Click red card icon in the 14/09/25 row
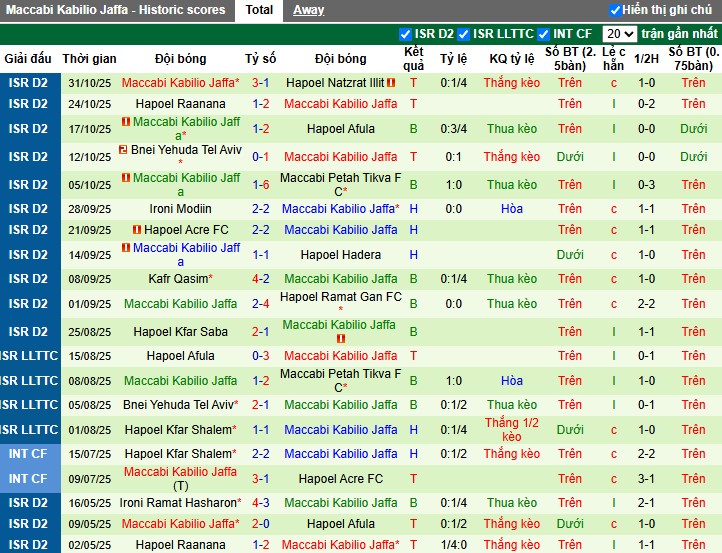The height and width of the screenshot is (553, 722). click(x=127, y=248)
